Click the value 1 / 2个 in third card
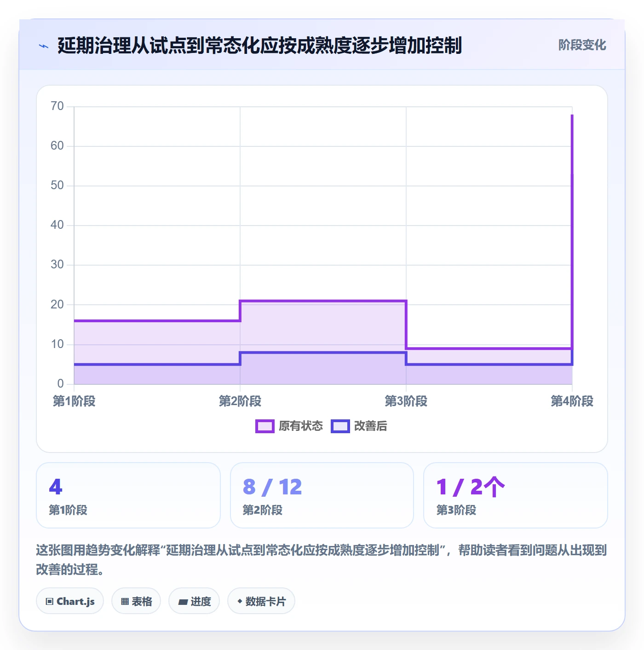 click(x=471, y=487)
